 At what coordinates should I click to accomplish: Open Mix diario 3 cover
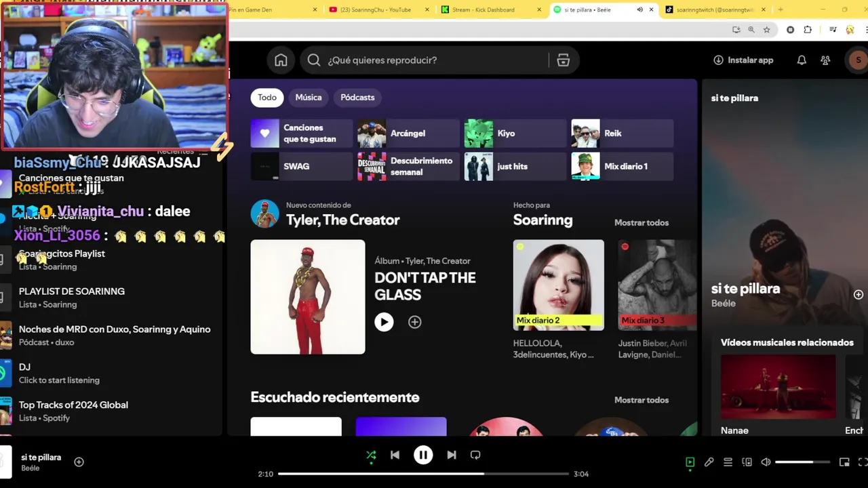(657, 285)
